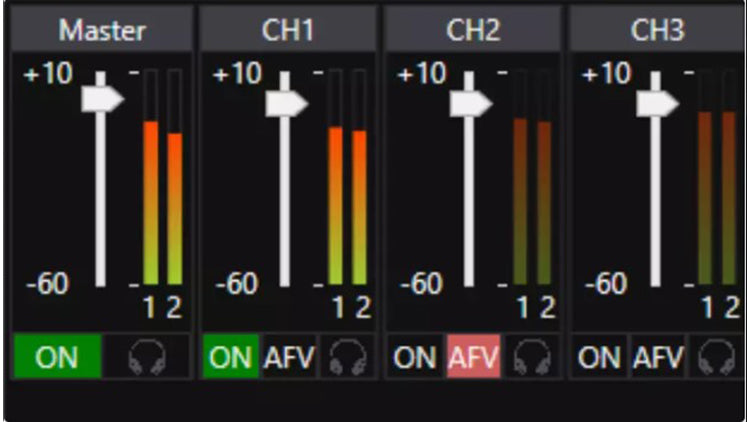Enable headphone monitoring for CH1
Viewport: 750px width, 422px height.
[346, 358]
